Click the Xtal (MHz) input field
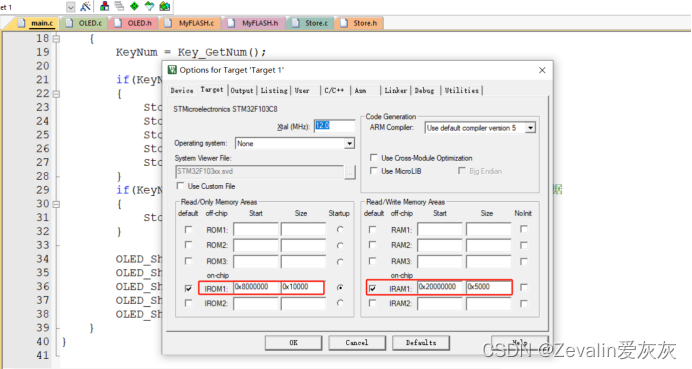This screenshot has height=369, width=692. 334,126
